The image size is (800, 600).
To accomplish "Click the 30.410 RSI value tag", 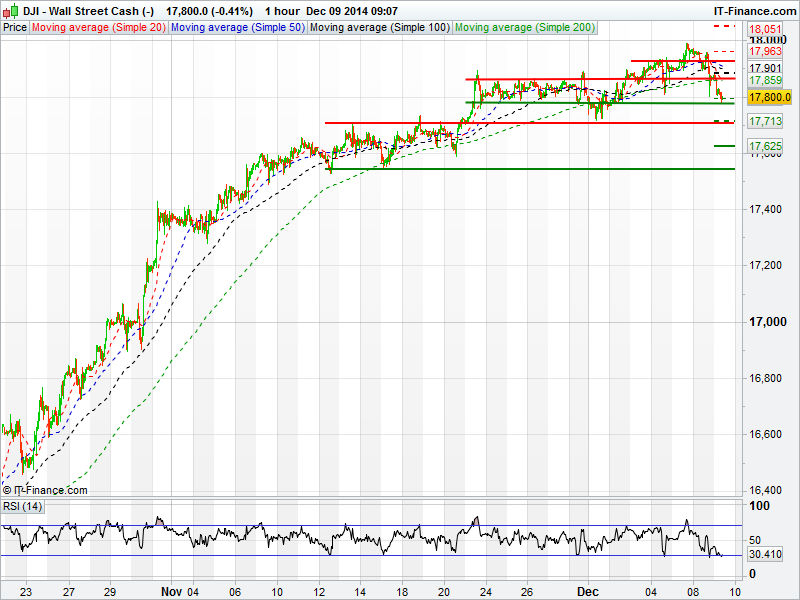I will [765, 554].
